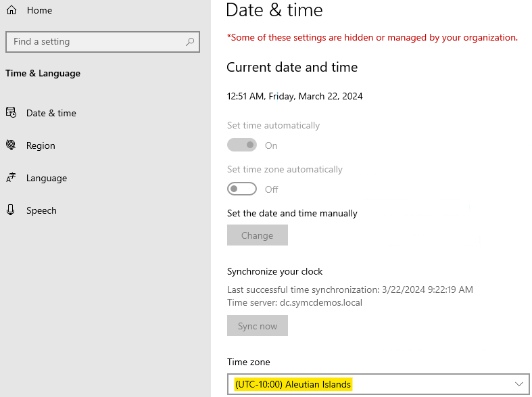
Task: Click the Speech microphone icon
Action: 11,210
